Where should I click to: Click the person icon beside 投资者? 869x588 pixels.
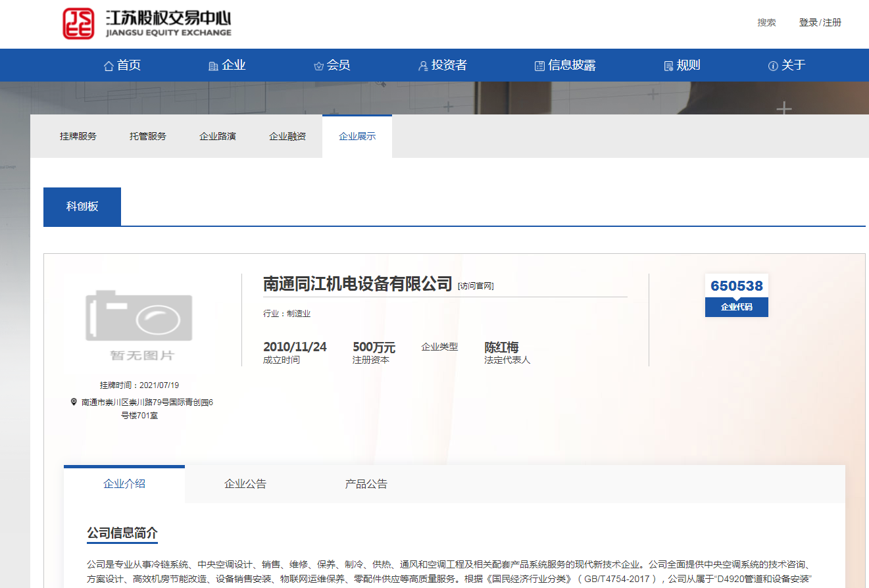[x=423, y=66]
